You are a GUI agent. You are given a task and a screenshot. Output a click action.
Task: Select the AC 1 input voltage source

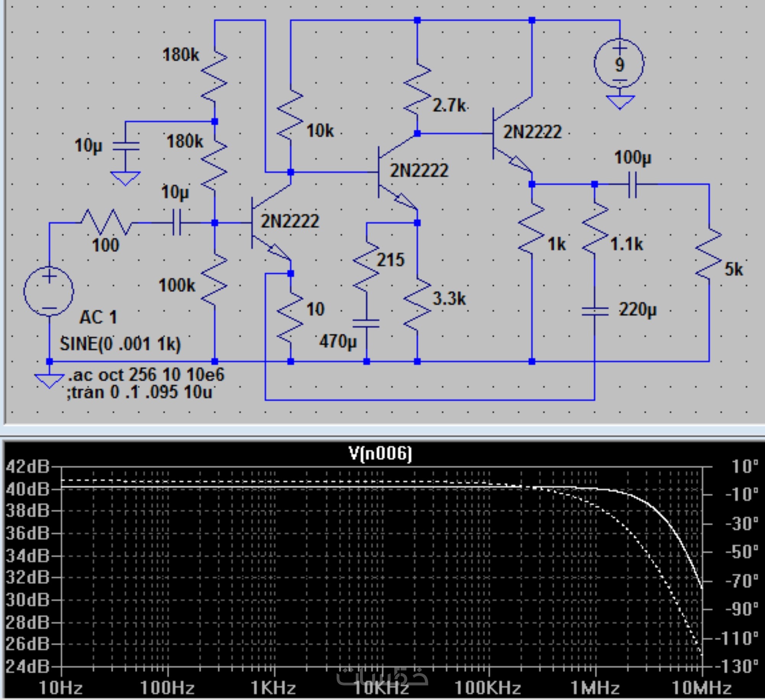pyautogui.click(x=49, y=291)
